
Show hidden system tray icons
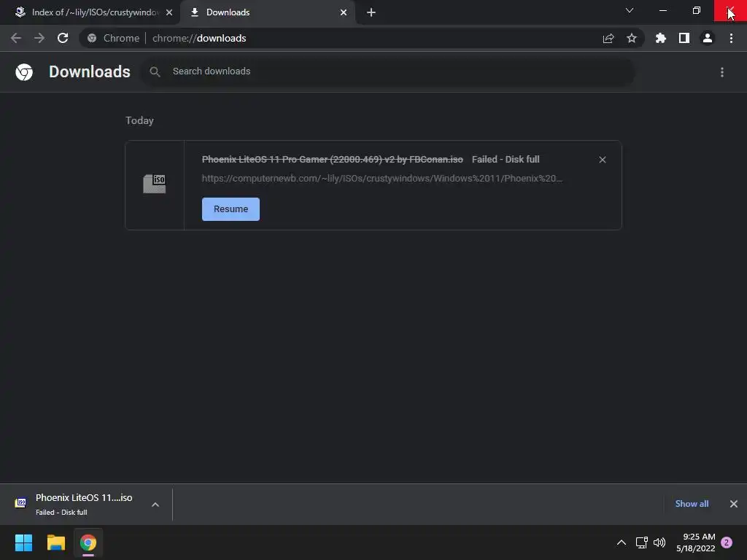[622, 542]
